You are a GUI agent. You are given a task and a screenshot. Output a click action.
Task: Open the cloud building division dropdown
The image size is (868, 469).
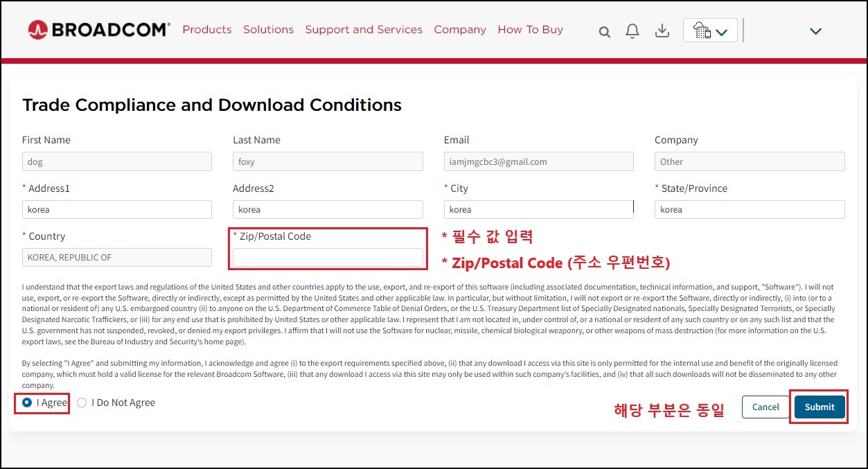(x=710, y=30)
